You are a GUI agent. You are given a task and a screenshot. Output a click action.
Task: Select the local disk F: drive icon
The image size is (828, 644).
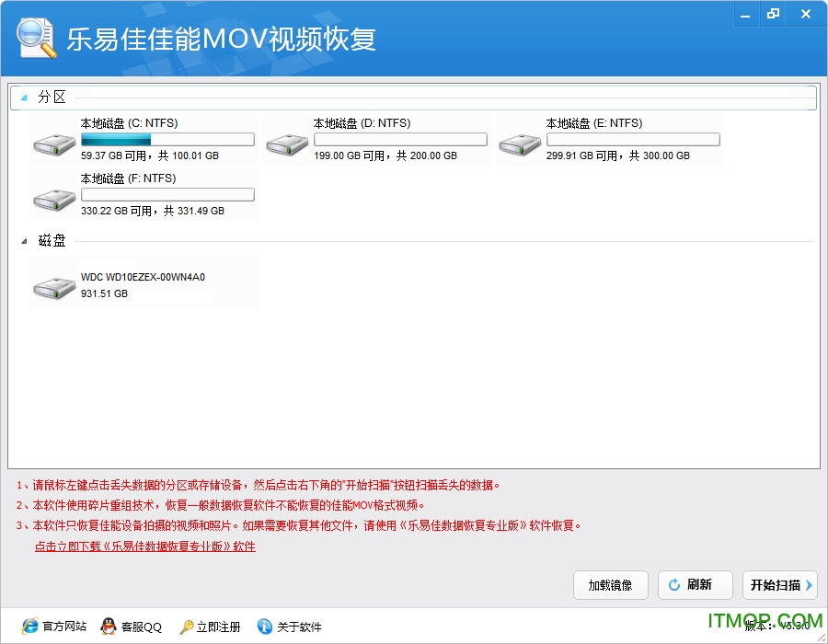[54, 200]
